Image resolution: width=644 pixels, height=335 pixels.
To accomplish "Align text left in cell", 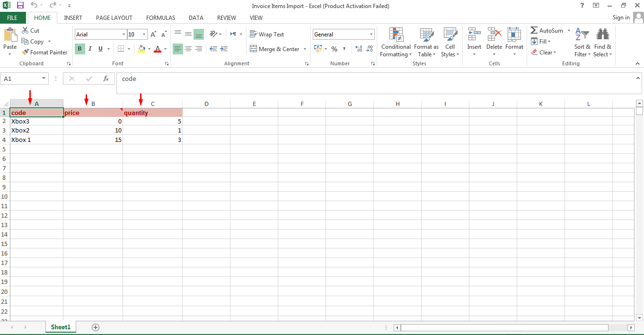I will point(178,49).
